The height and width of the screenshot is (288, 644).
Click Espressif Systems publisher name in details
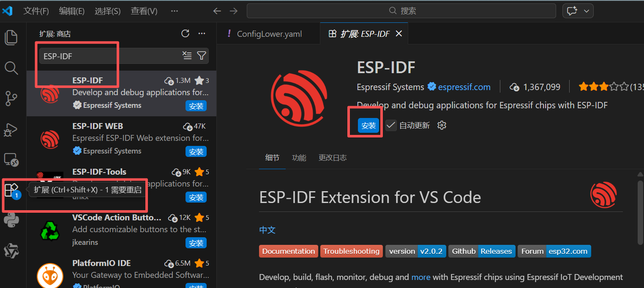390,87
